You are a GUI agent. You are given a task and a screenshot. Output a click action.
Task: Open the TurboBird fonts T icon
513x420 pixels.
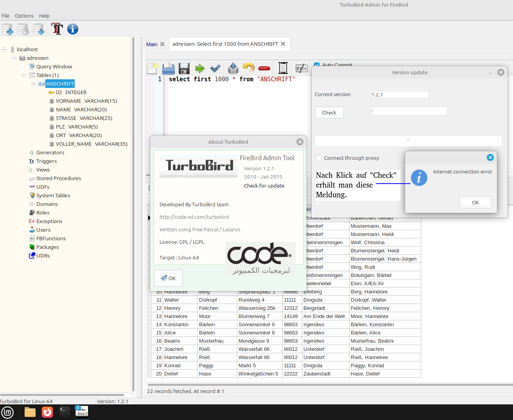pos(57,29)
